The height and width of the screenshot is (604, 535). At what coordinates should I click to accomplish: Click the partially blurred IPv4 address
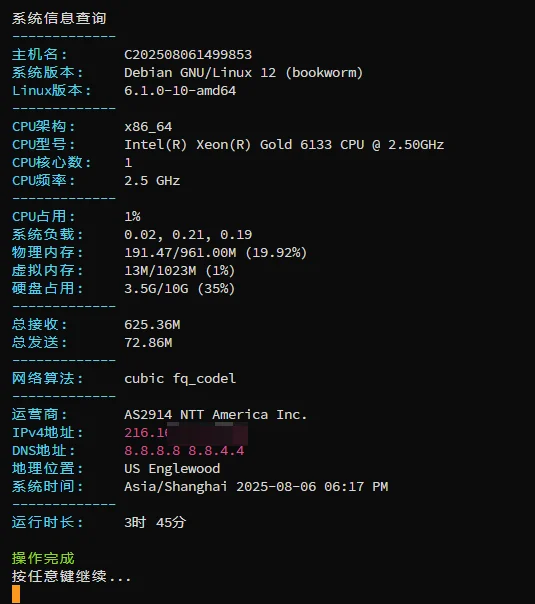coord(186,433)
